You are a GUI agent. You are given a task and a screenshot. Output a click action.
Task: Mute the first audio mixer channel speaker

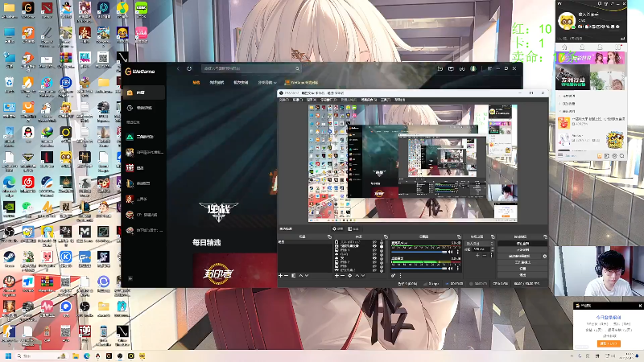450,252
